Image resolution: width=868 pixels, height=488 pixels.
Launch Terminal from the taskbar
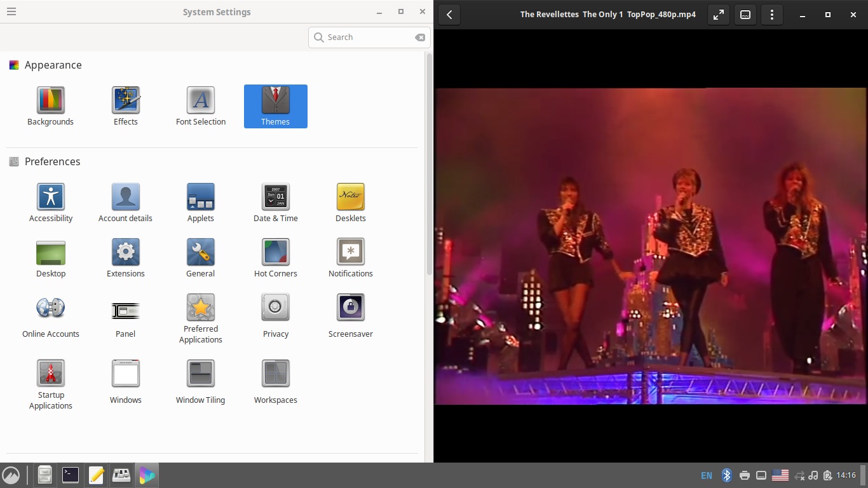pos(71,475)
